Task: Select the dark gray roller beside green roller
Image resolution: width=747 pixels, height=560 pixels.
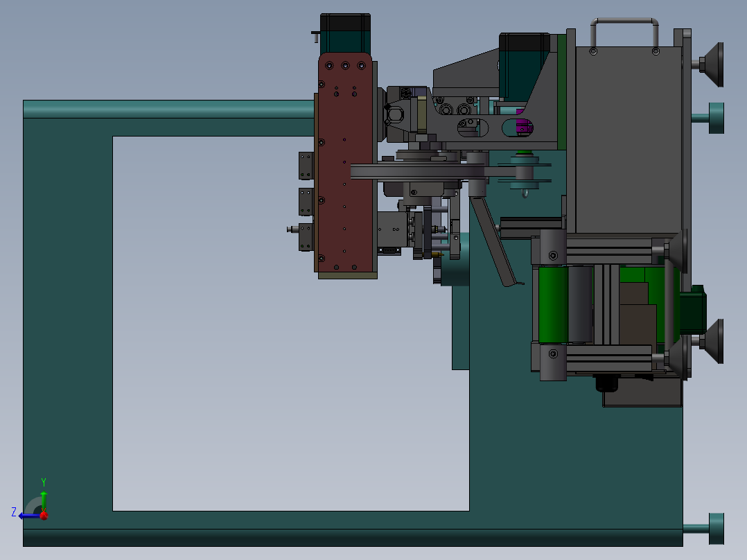Action: click(580, 304)
